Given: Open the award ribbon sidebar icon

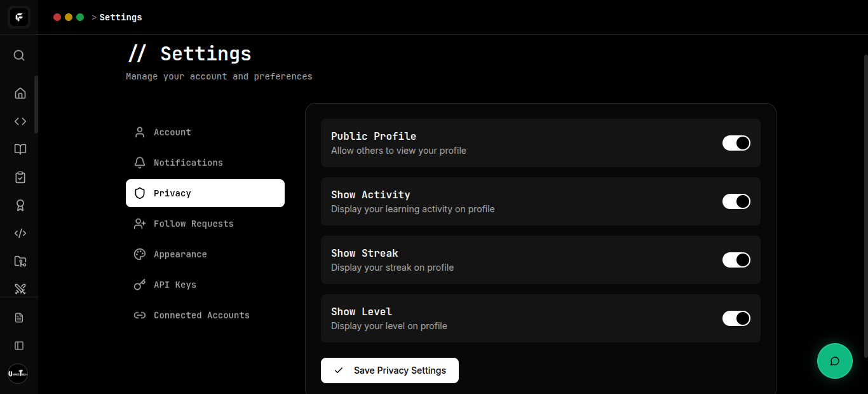Looking at the screenshot, I should pyautogui.click(x=20, y=205).
